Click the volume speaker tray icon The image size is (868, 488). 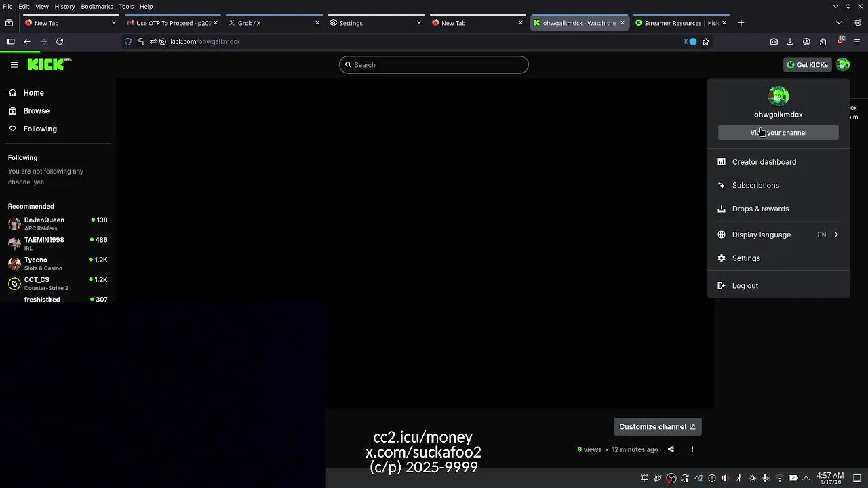click(x=725, y=478)
